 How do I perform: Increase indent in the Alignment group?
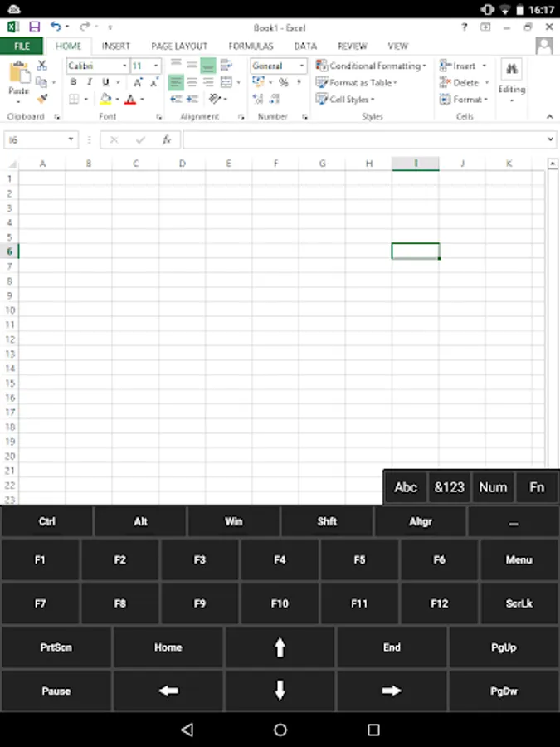point(192,99)
